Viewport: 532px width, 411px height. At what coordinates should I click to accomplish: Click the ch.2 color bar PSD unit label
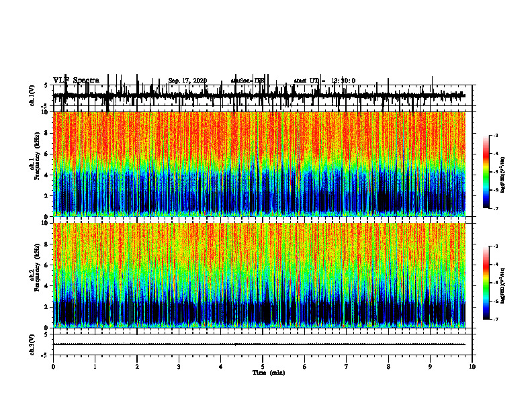503,286
